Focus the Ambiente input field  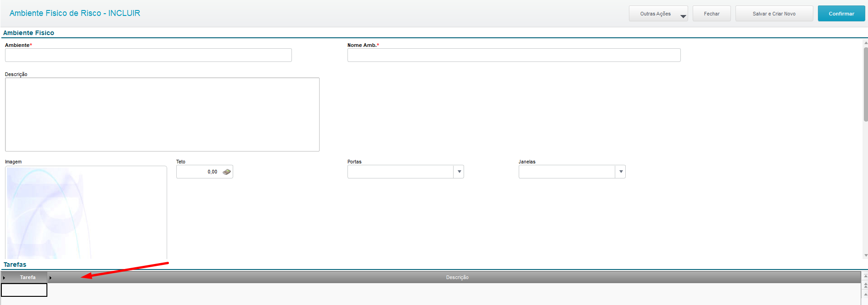coord(148,55)
